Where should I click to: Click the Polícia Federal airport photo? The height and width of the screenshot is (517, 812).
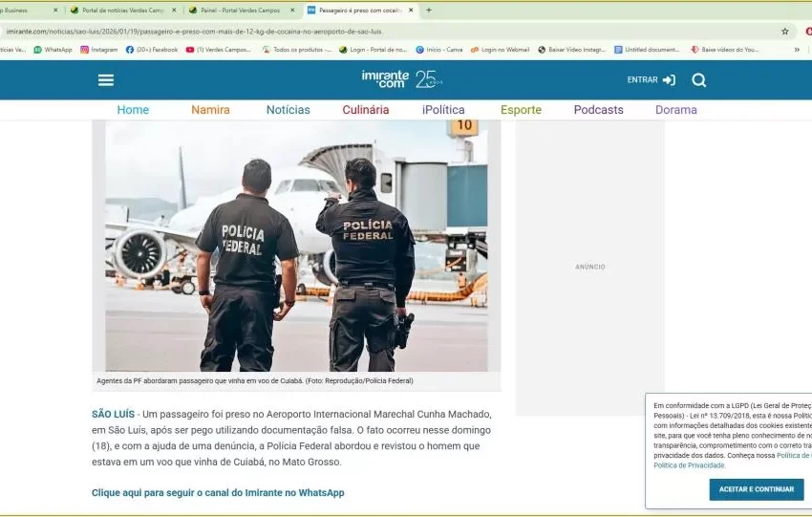296,246
